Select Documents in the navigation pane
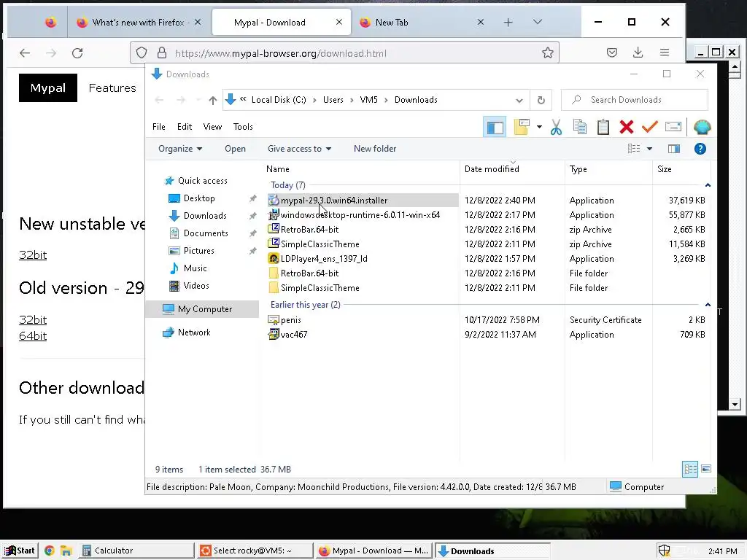747x560 pixels. coord(205,233)
